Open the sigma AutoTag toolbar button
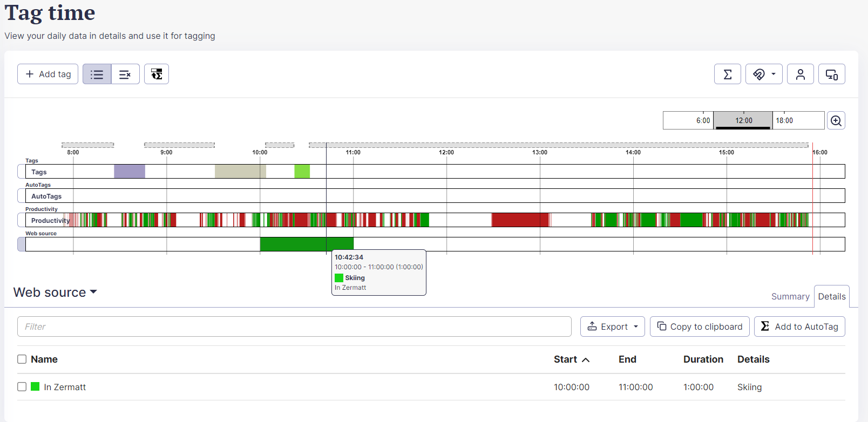868x422 pixels. point(727,74)
